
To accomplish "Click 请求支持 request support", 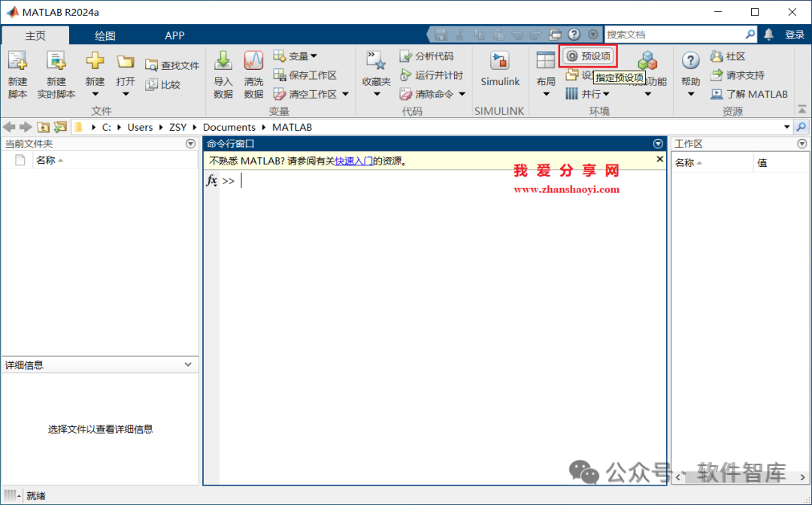I will click(738, 75).
